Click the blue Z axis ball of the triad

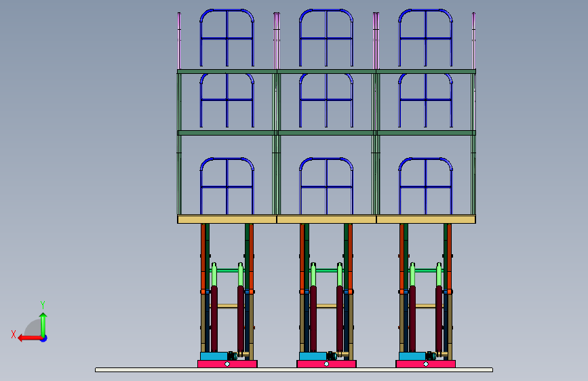tap(44, 338)
